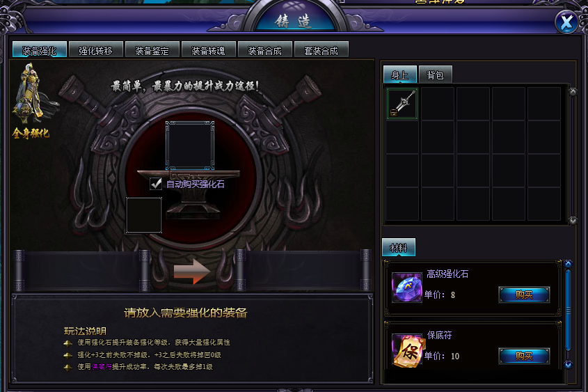Viewport: 588px width, 392px height.
Task: Select the 套装合成 tab
Action: click(321, 49)
